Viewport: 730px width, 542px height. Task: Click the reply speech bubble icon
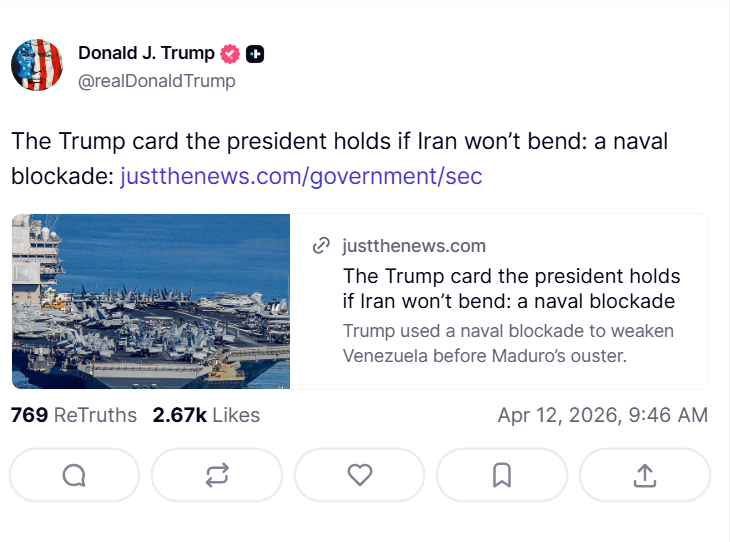pyautogui.click(x=74, y=475)
